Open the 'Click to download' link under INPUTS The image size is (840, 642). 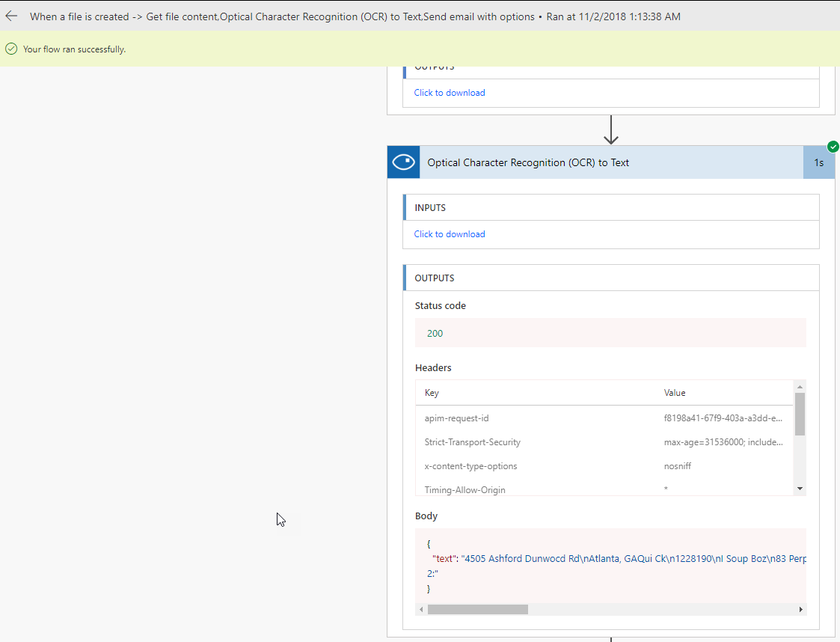tap(449, 233)
